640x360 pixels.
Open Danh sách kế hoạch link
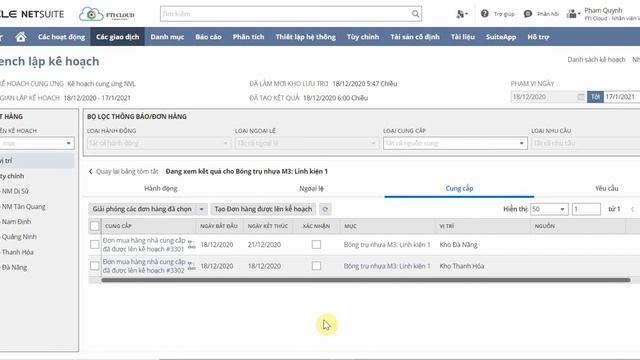[x=596, y=60]
